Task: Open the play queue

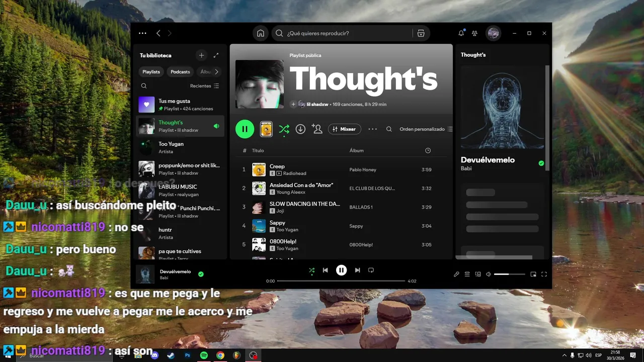Action: [x=467, y=274]
